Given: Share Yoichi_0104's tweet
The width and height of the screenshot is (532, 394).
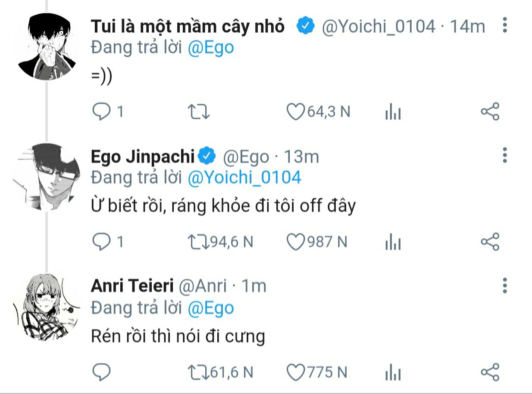Looking at the screenshot, I should [x=490, y=112].
